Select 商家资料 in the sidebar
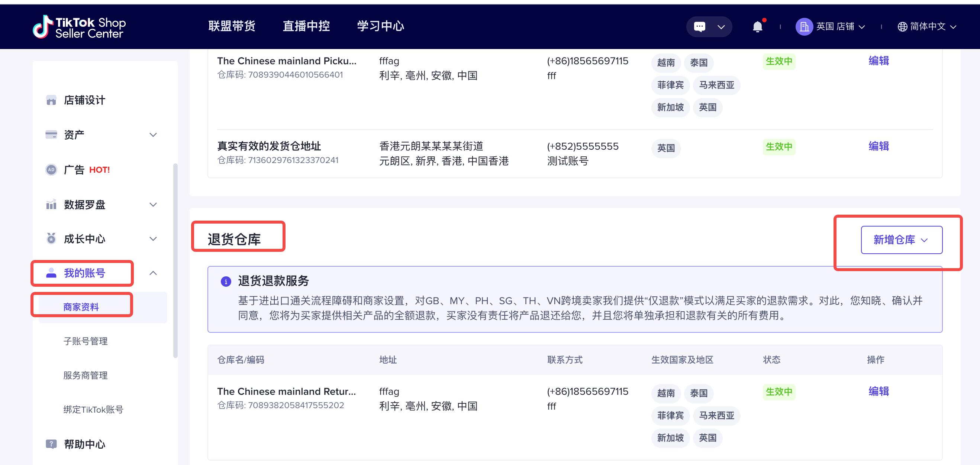 (81, 307)
